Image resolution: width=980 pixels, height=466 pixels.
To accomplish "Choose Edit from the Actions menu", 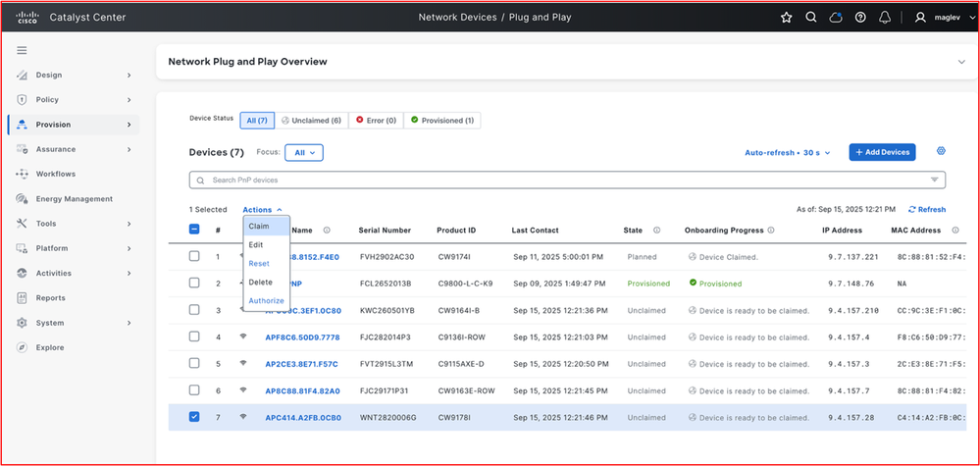I will (266, 245).
